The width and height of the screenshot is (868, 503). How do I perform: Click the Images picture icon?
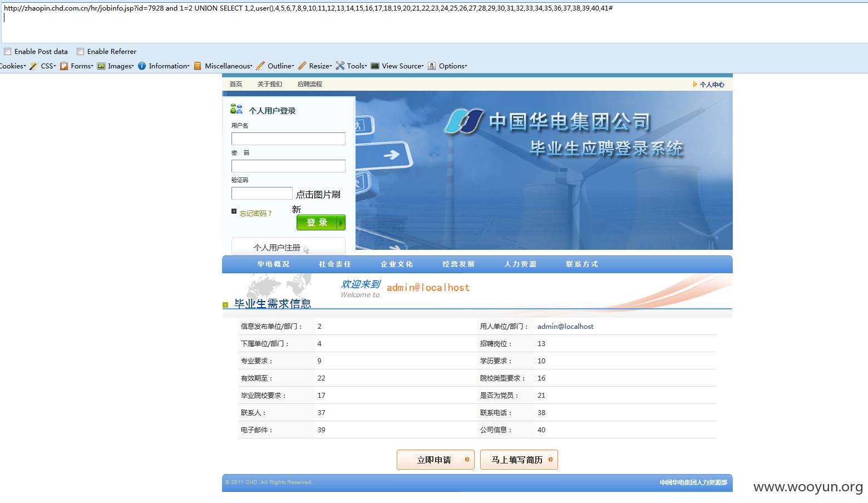[101, 66]
